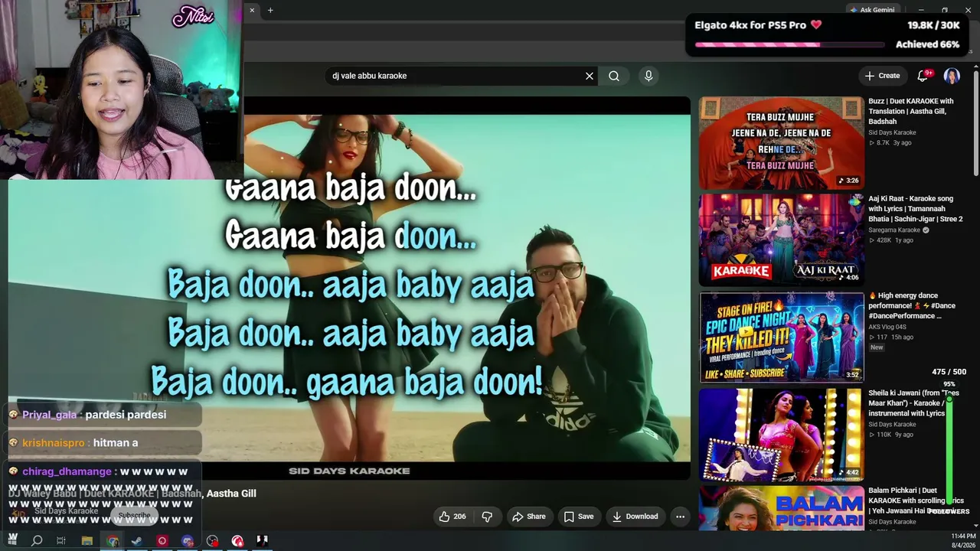
Task: Save the video to a playlist
Action: pos(579,517)
